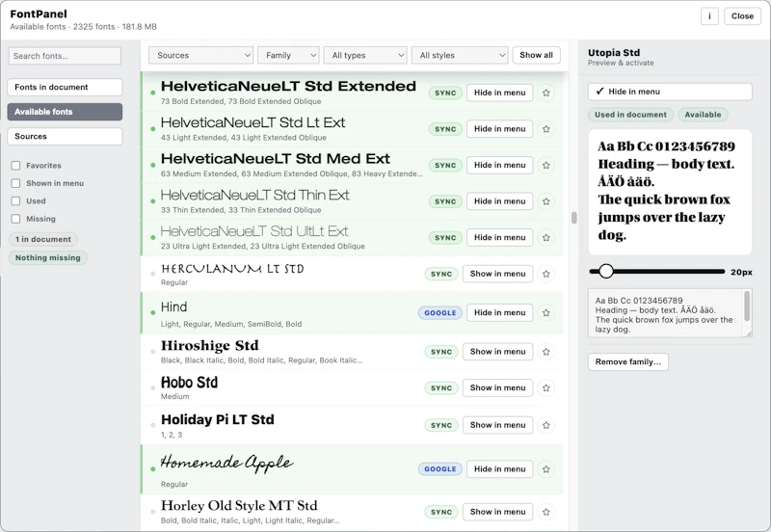
Task: Show Herculanum LT Std in menu
Action: (x=497, y=274)
